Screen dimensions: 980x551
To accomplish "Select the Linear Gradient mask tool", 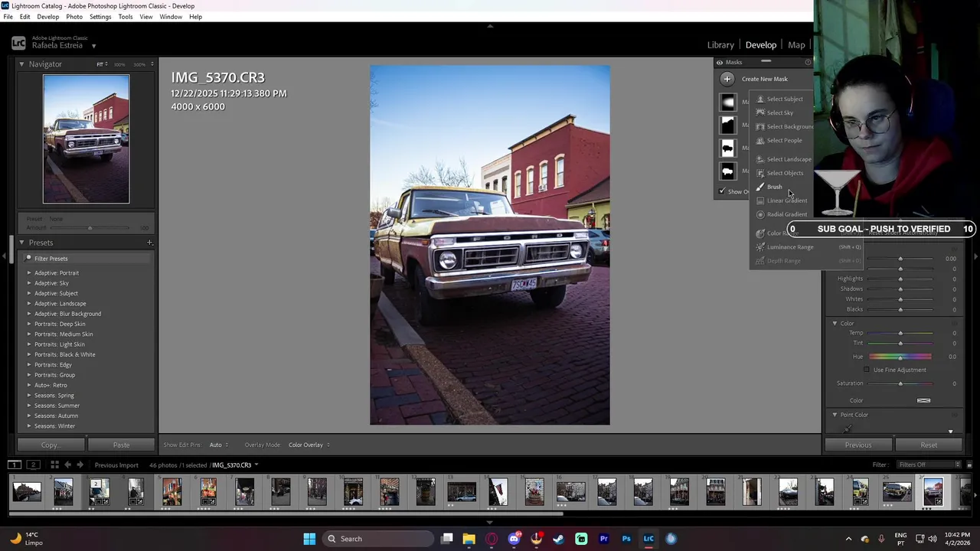I will click(x=781, y=201).
